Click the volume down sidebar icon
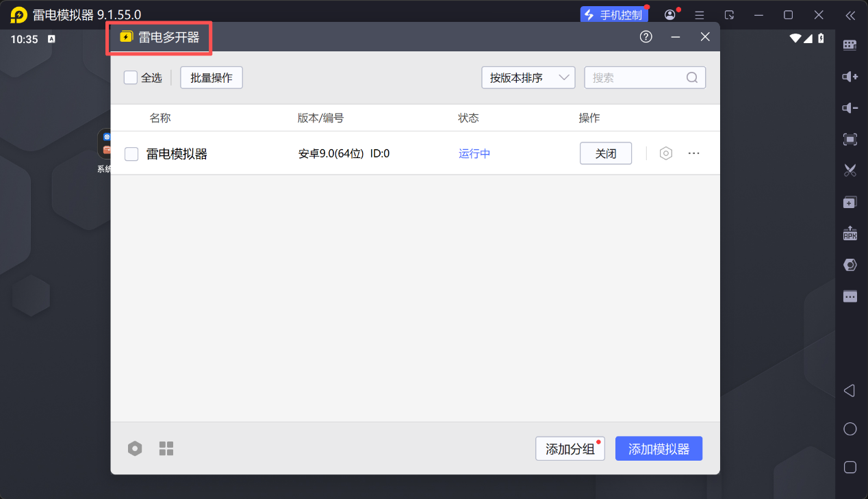The image size is (868, 499). point(850,108)
